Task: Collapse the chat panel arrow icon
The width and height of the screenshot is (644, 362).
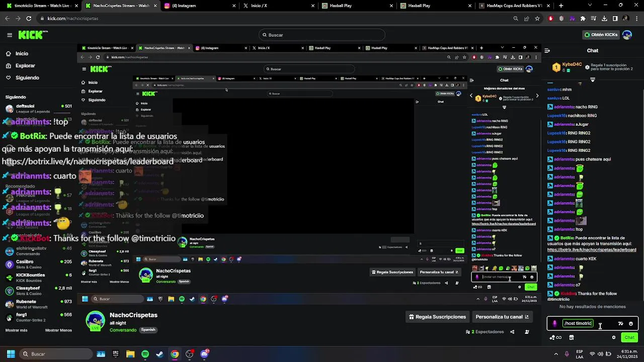Action: [547, 50]
